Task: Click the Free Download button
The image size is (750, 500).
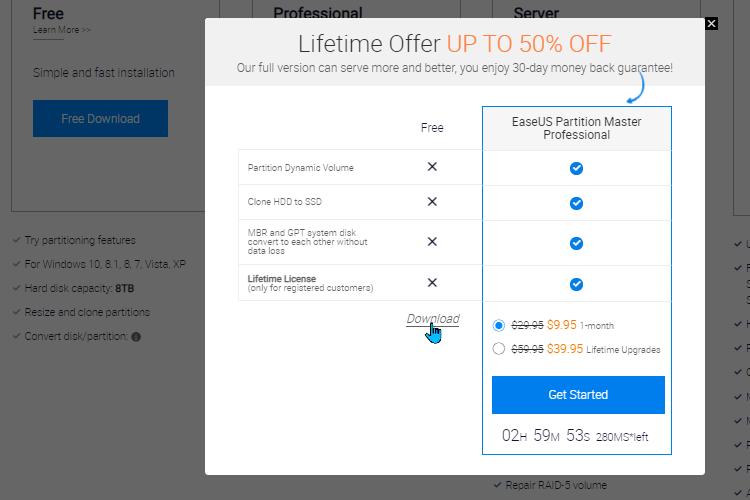Action: tap(100, 119)
